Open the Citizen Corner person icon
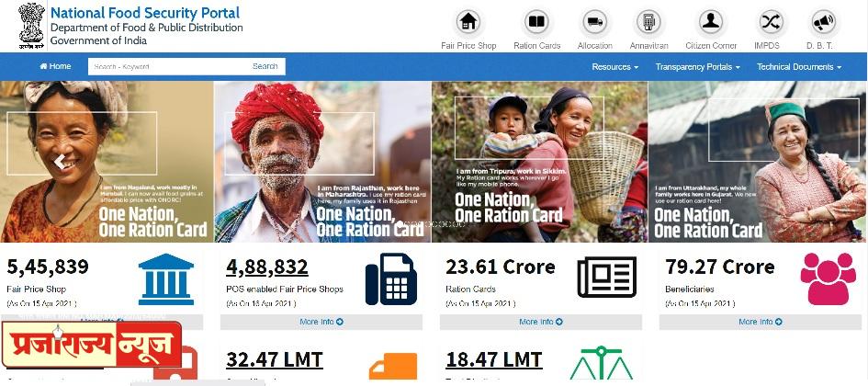 711,22
